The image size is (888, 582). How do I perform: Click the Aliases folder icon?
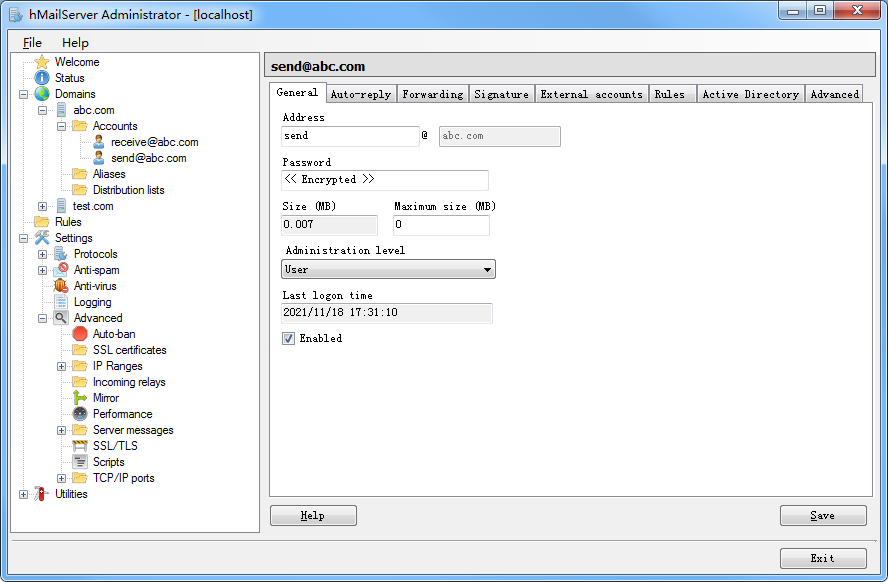click(x=80, y=174)
